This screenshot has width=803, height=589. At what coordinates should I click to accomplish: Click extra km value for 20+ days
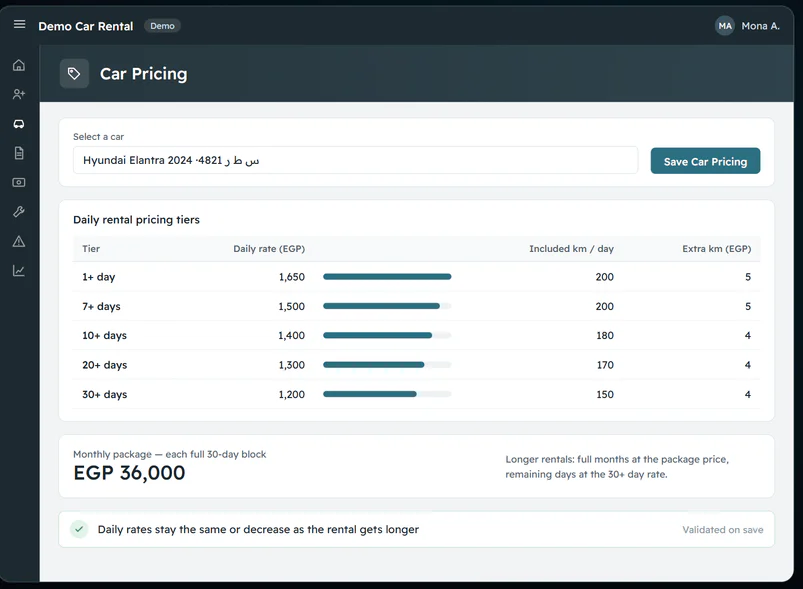[748, 365]
